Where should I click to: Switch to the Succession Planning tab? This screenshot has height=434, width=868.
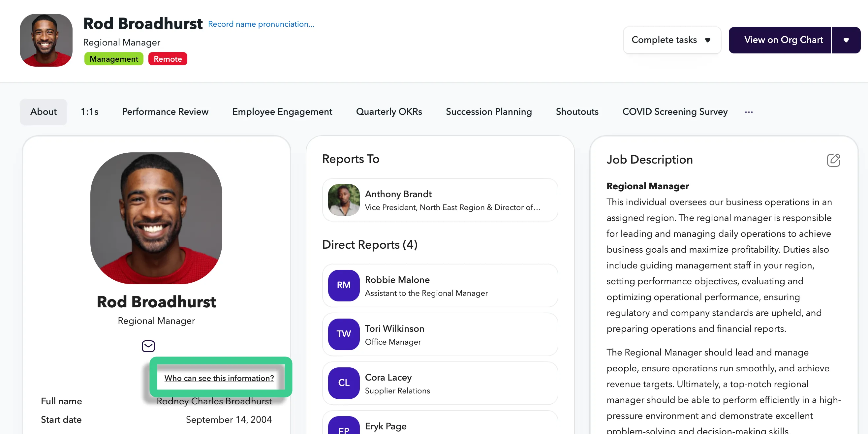[489, 112]
